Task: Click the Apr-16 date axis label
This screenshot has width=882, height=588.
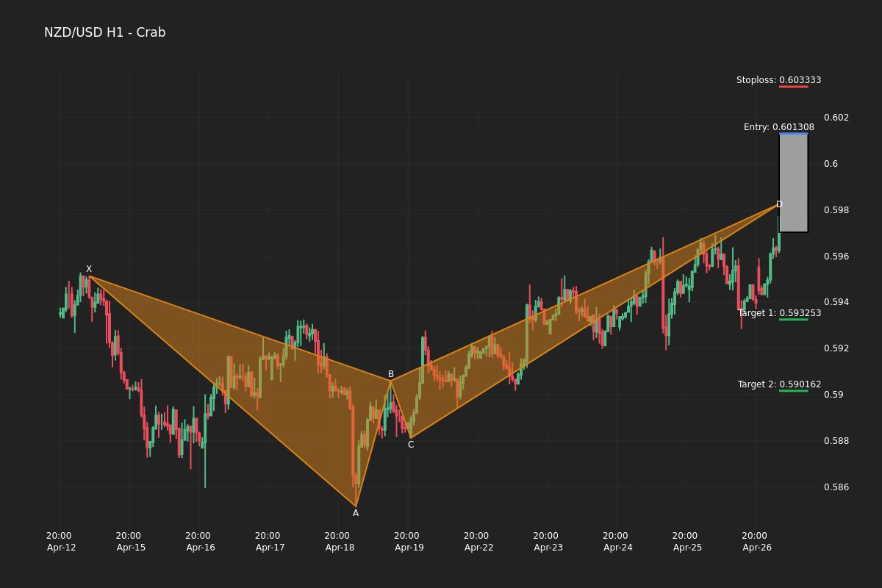Action: pyautogui.click(x=201, y=548)
